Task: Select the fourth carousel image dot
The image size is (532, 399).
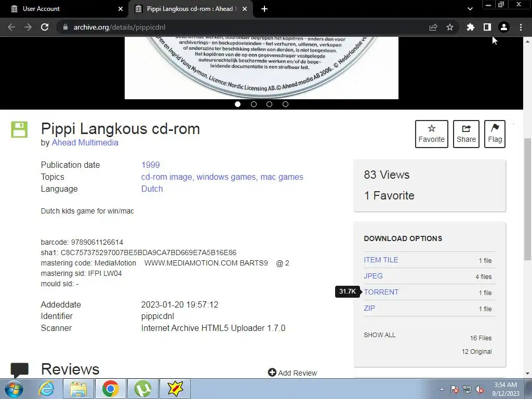Action: (285, 104)
